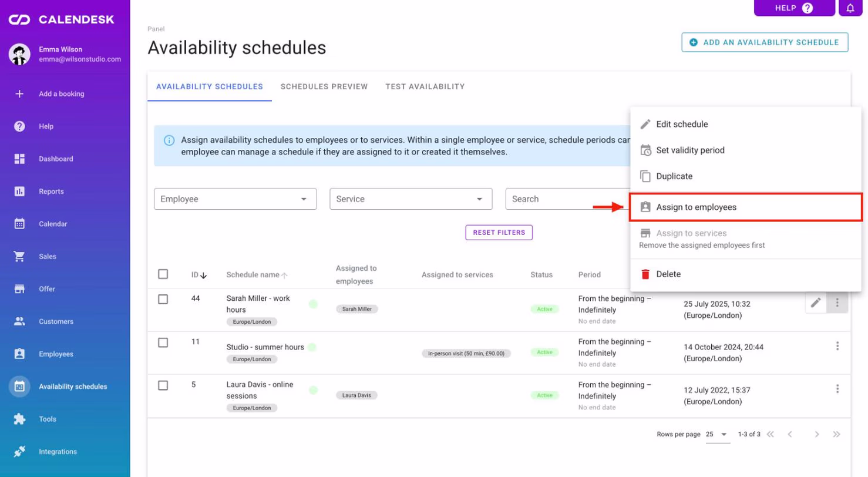Expand the Employee filter dropdown
This screenshot has width=868, height=477.
235,199
